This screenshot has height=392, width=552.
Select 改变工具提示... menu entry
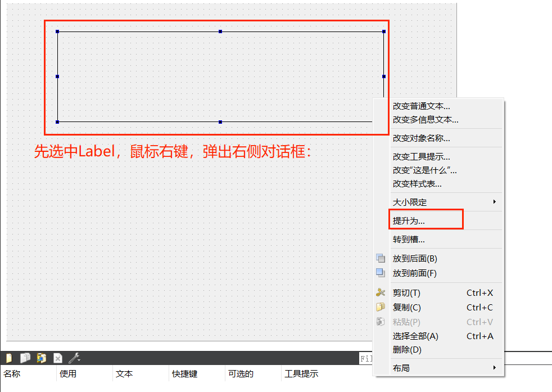tap(438, 157)
